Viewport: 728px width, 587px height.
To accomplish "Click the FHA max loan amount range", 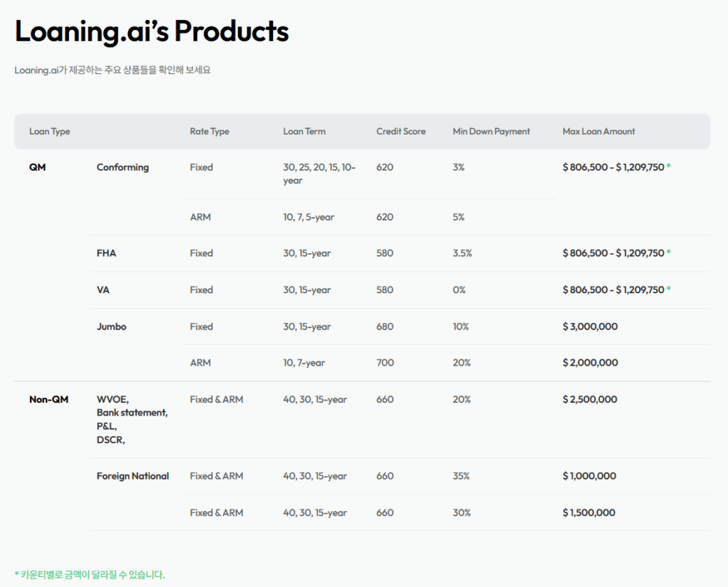I will point(616,253).
